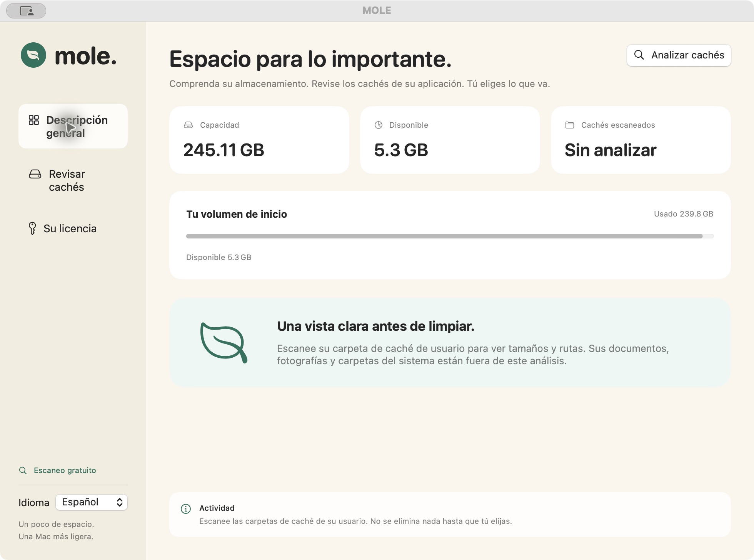
Task: Click the Disponible 5.3 GB card
Action: click(x=450, y=140)
